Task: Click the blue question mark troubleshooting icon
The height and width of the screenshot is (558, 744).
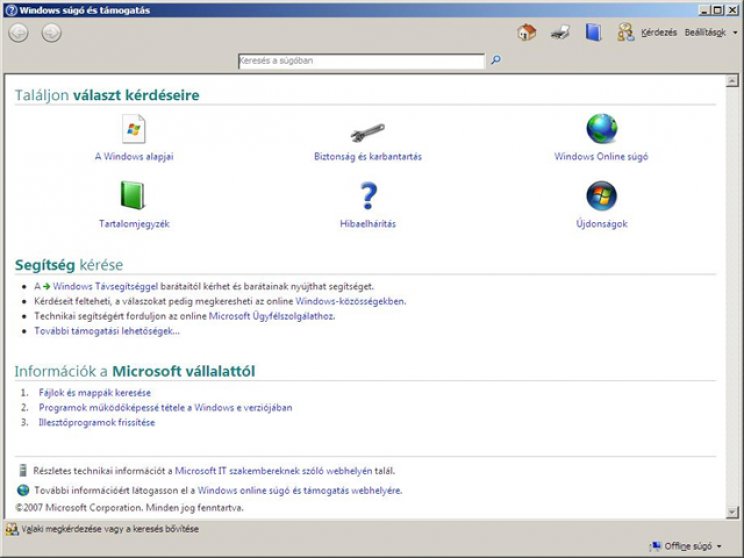Action: point(368,195)
